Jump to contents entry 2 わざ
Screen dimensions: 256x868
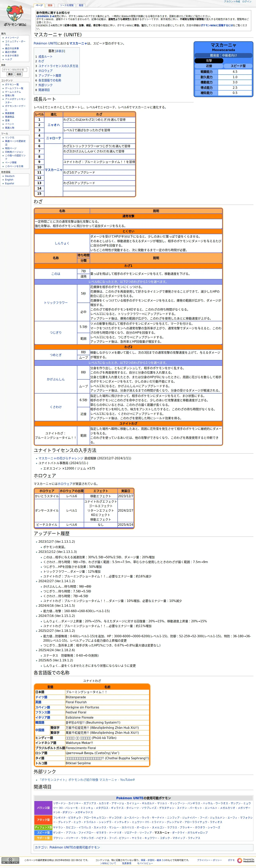tap(40, 61)
